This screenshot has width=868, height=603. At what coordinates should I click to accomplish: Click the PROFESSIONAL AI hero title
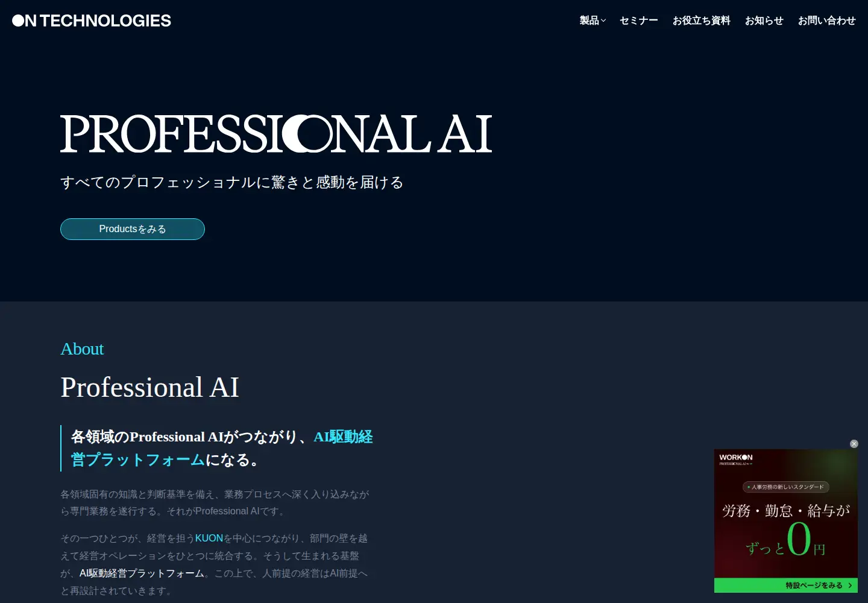pyautogui.click(x=276, y=134)
